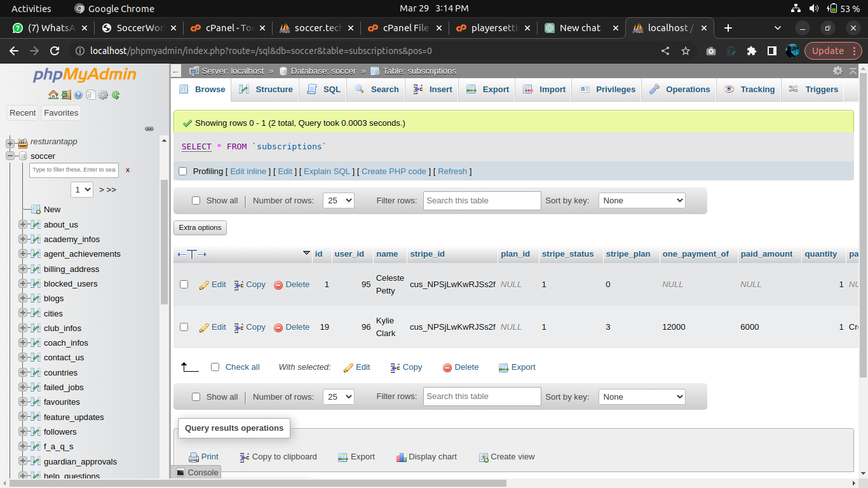Open phpMyAdmin documentation help icon
868x488 pixels.
[x=78, y=95]
